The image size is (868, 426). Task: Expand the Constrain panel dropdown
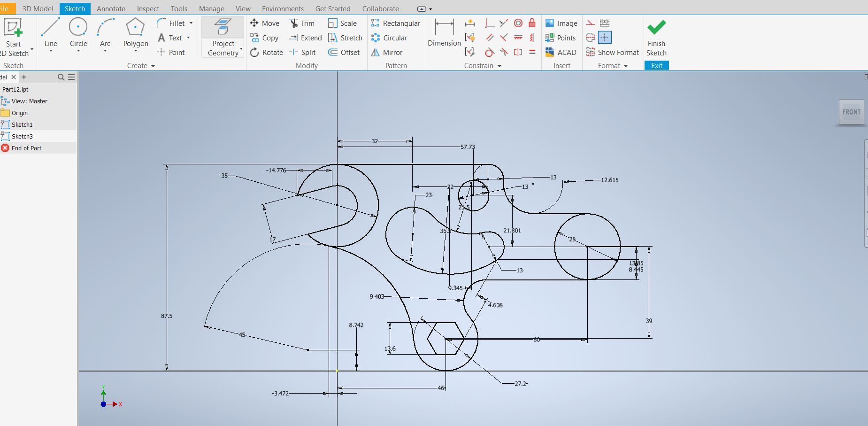(499, 66)
